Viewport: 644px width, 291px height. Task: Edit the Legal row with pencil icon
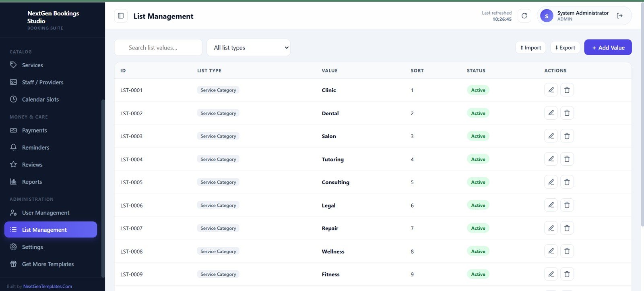click(551, 205)
